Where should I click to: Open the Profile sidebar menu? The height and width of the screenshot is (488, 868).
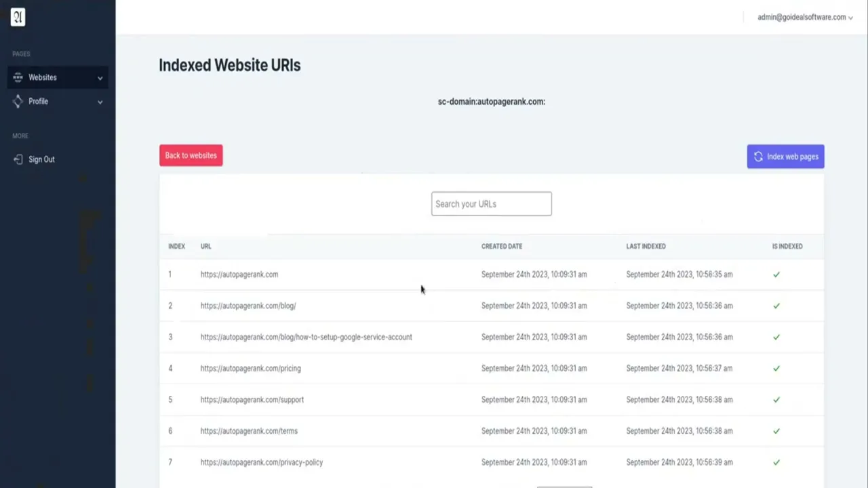58,101
